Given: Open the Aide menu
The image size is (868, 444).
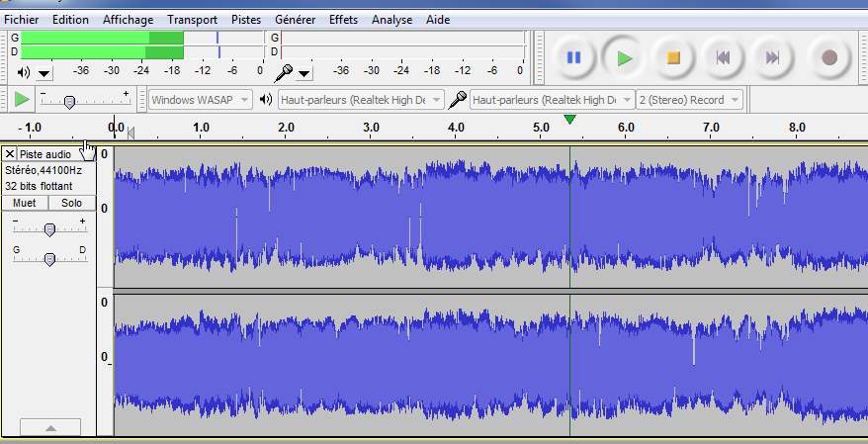Looking at the screenshot, I should (x=438, y=20).
